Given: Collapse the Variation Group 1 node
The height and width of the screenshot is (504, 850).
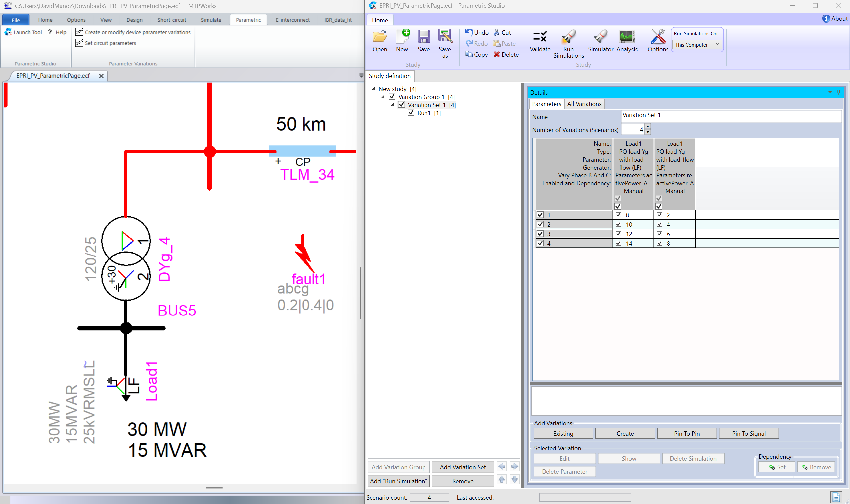Looking at the screenshot, I should click(382, 97).
